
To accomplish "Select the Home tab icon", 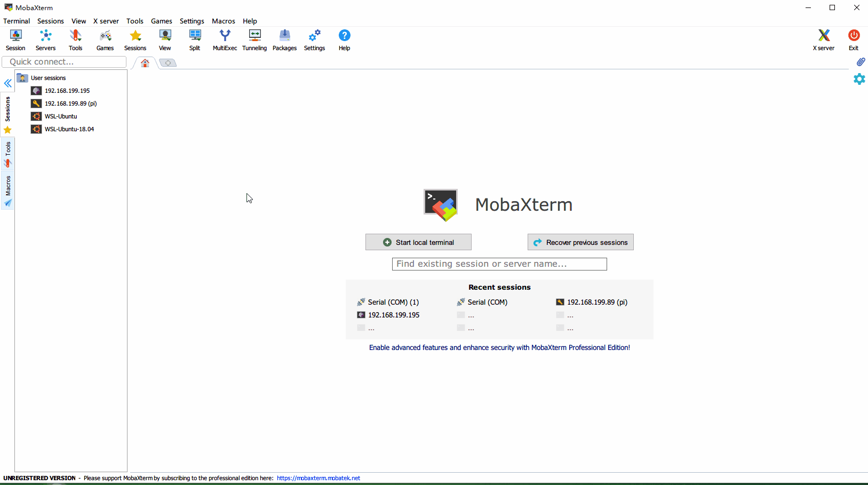I will click(x=145, y=63).
